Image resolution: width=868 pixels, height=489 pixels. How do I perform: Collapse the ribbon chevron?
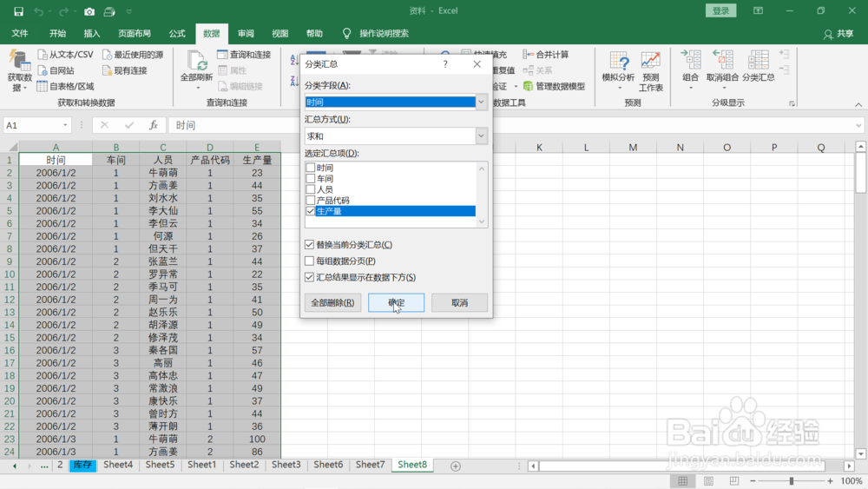click(858, 104)
